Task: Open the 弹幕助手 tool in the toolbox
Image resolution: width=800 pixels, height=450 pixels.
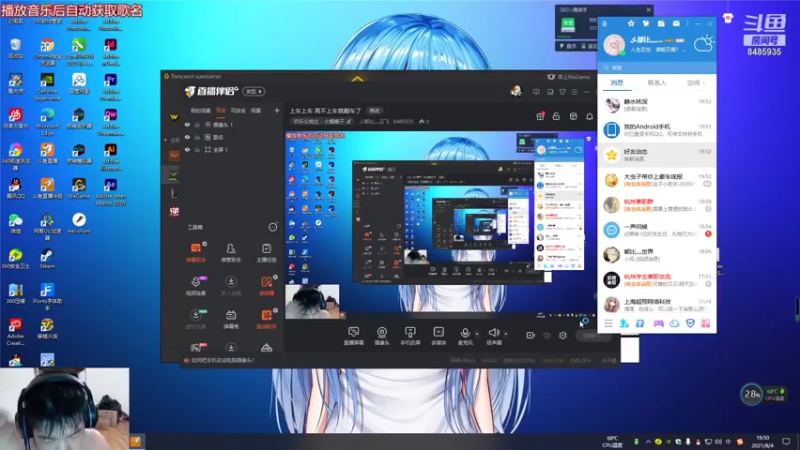Action: pos(195,252)
